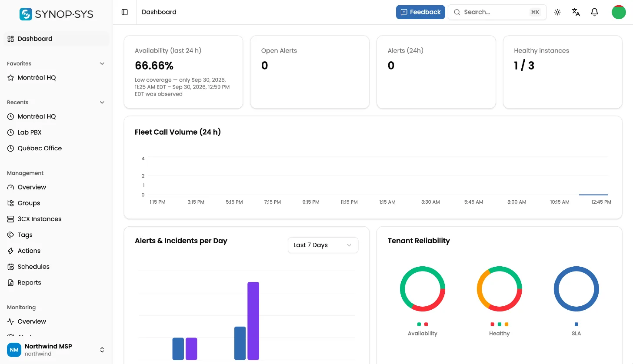Viewport: 633px width, 364px height.
Task: Open Montréal HQ under Recents
Action: pyautogui.click(x=57, y=116)
